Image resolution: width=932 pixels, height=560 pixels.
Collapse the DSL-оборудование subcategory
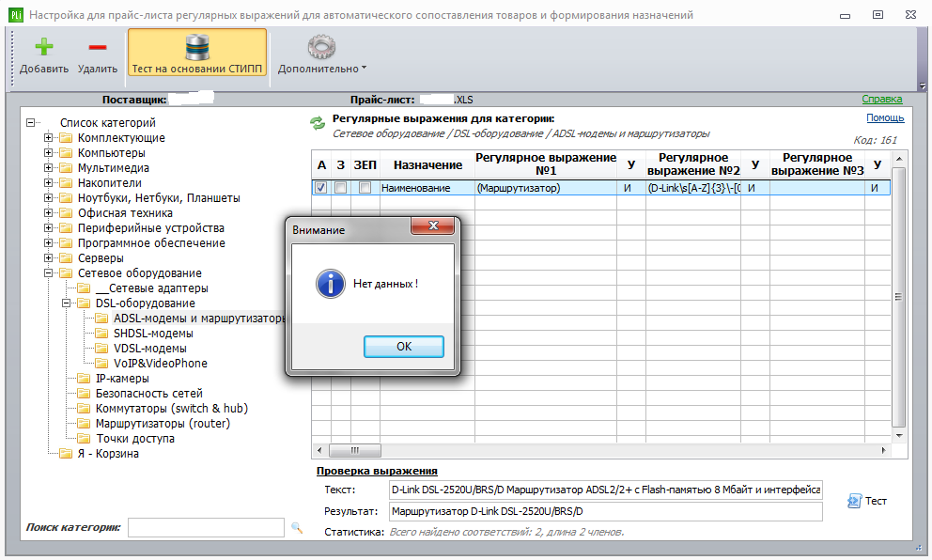pyautogui.click(x=66, y=303)
